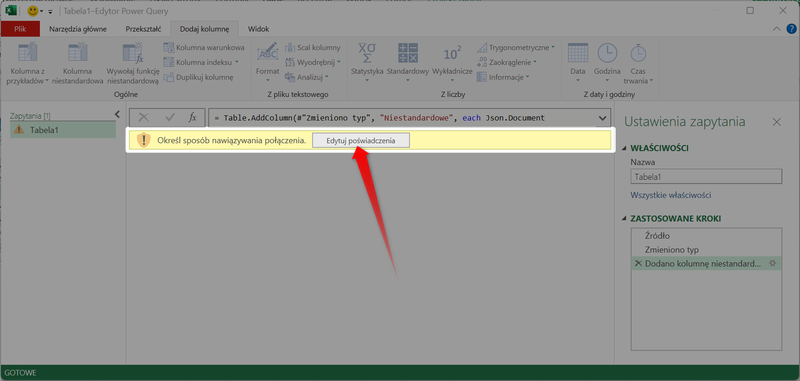This screenshot has height=381, width=800.
Task: Open the Zaokrąglenie dropdown
Action: click(507, 62)
